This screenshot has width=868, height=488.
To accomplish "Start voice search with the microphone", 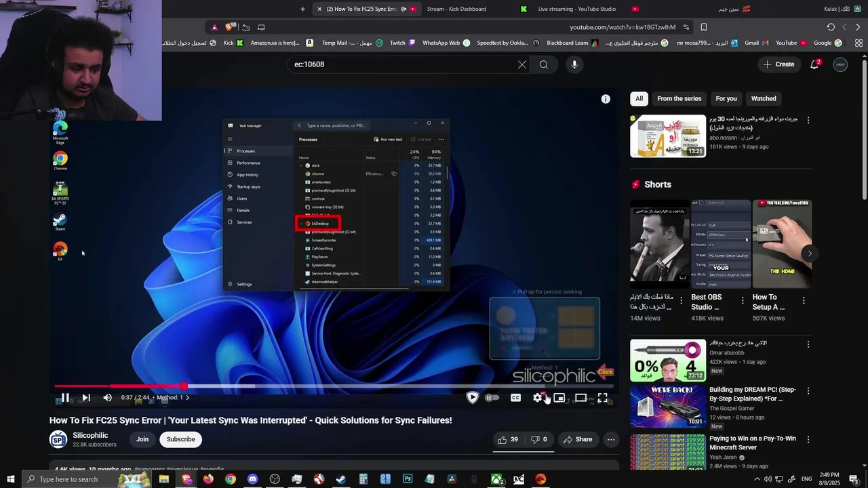I will point(574,64).
